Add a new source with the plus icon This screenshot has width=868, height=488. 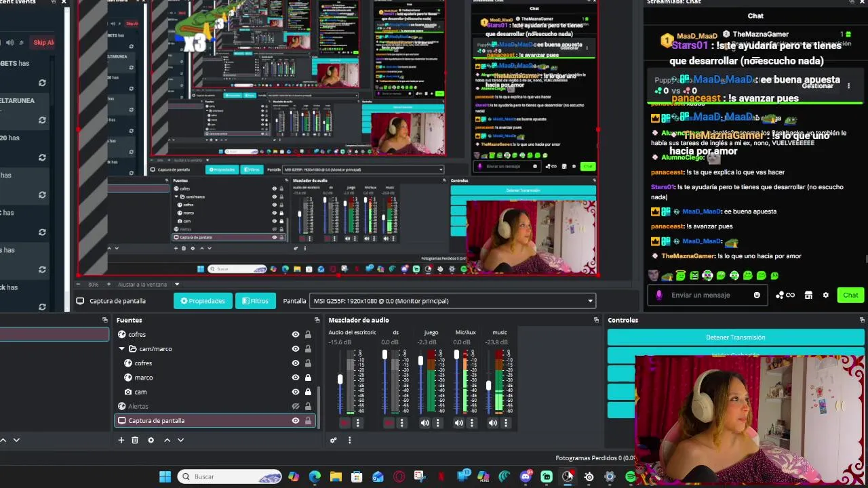(121, 440)
